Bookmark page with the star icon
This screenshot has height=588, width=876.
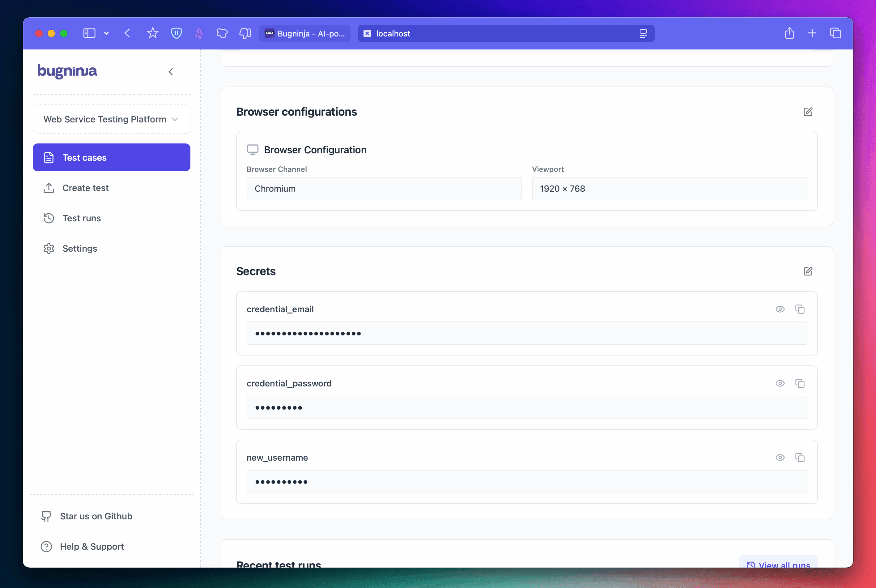[x=153, y=33]
